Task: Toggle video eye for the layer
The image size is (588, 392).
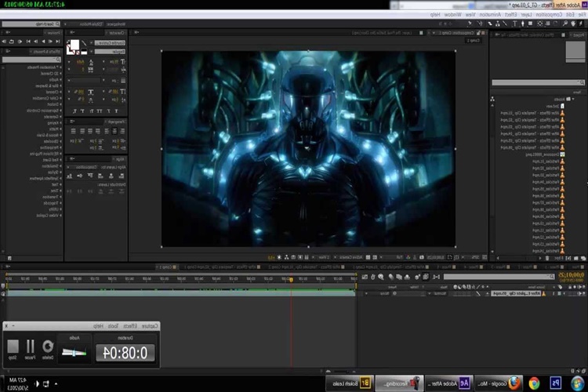Action: (x=583, y=293)
